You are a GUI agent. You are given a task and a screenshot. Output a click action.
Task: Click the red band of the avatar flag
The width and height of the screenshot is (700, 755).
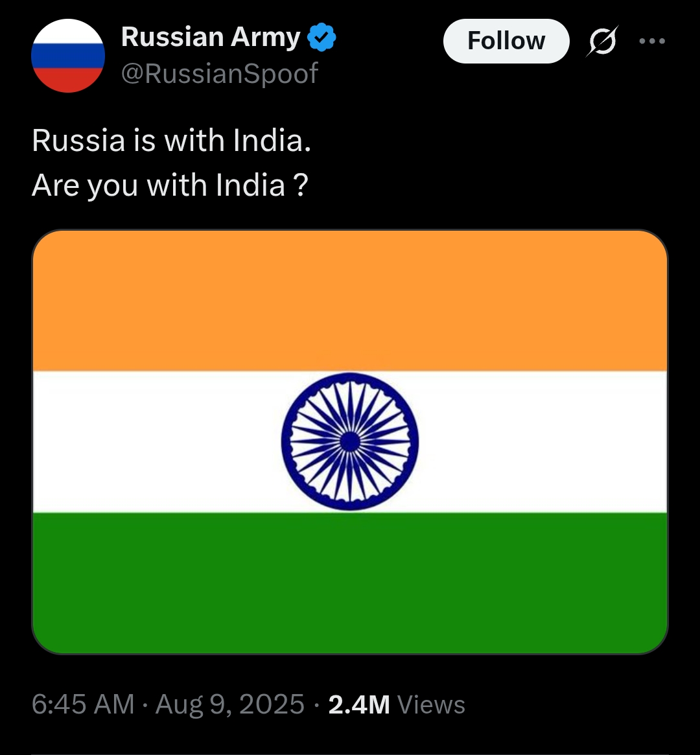68,79
